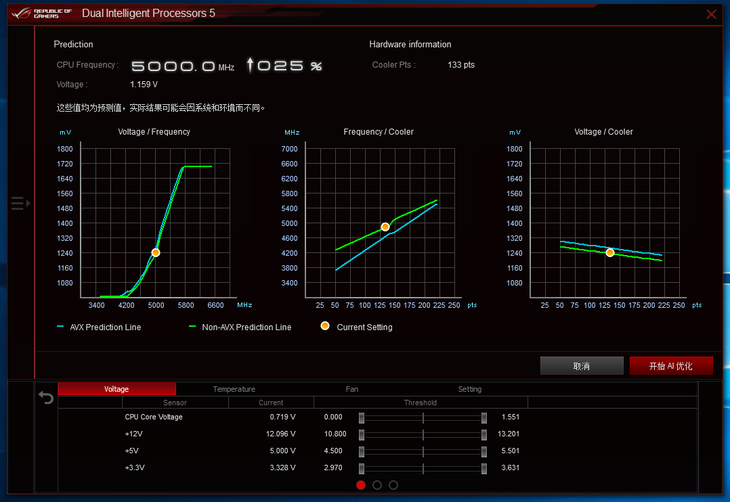The image size is (730, 502).
Task: Click the Frequency / Cooler chart title
Action: pyautogui.click(x=379, y=132)
